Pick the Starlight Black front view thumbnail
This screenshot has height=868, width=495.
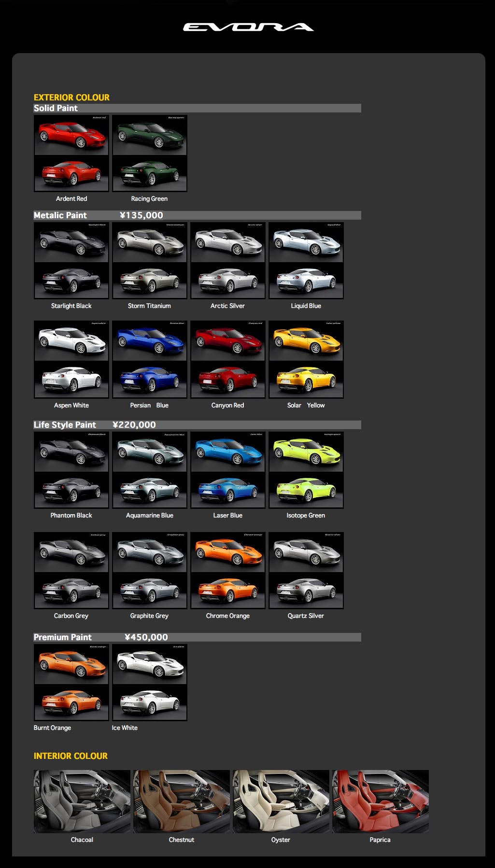point(71,242)
